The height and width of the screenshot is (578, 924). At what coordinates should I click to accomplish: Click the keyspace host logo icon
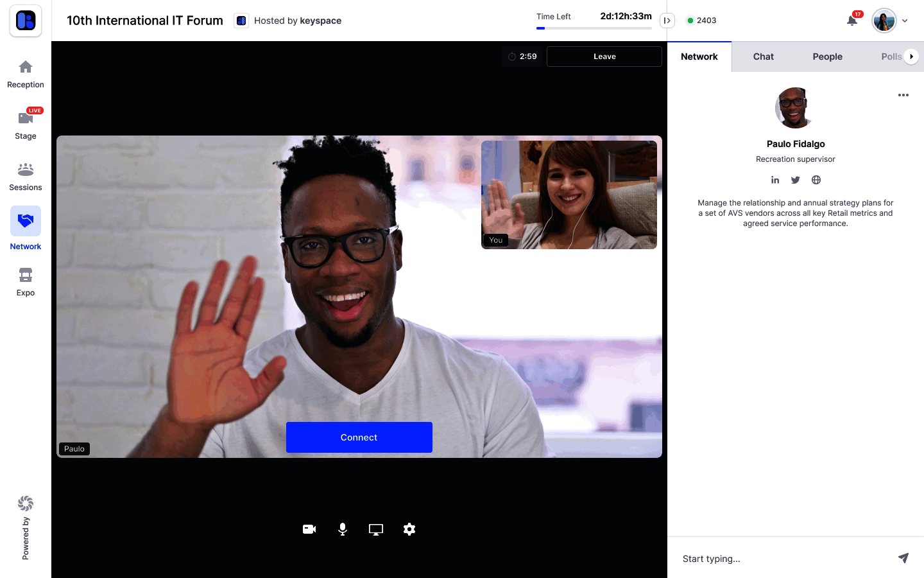241,21
